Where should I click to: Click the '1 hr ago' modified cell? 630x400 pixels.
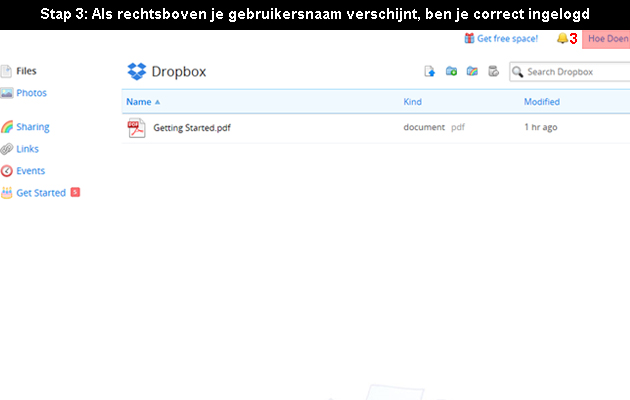(x=541, y=127)
